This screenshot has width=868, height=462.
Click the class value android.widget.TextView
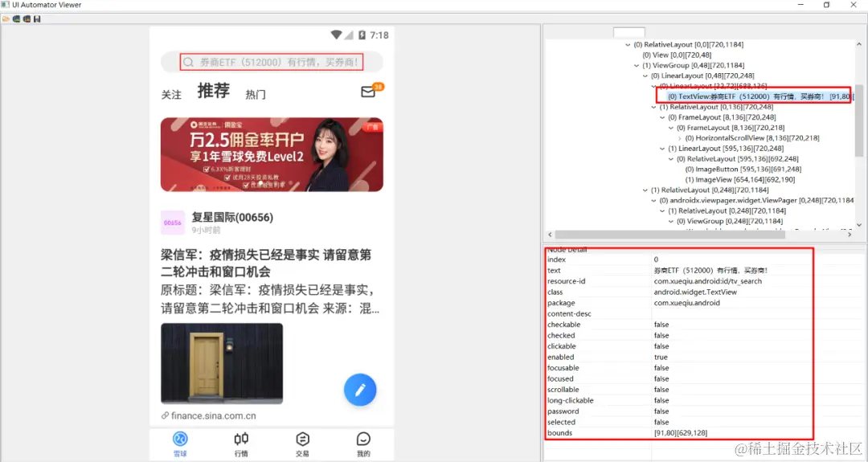point(695,292)
